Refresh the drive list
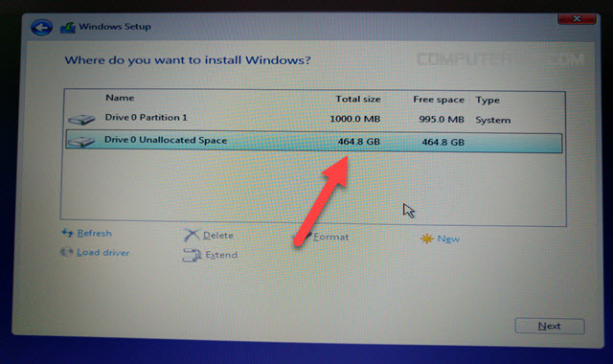The image size is (613, 364). [x=94, y=233]
